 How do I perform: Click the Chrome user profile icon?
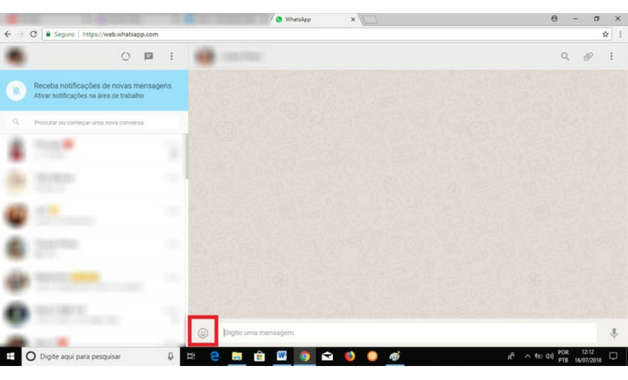pyautogui.click(x=554, y=18)
